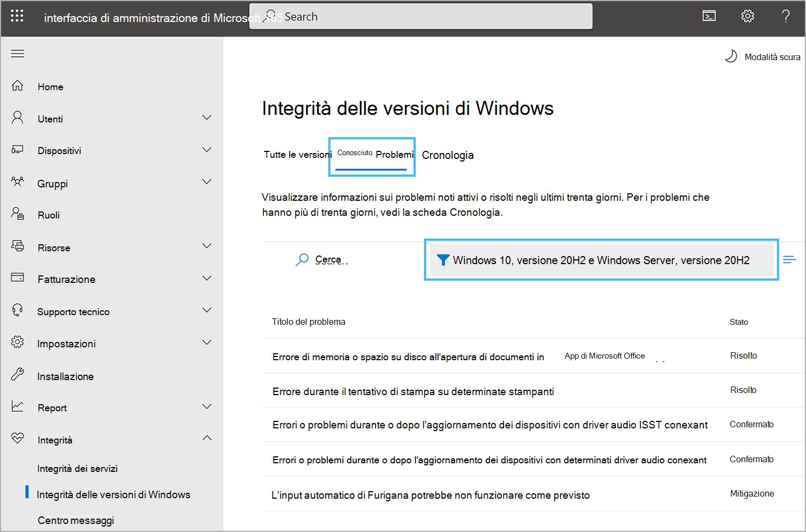The height and width of the screenshot is (532, 806).
Task: Sort by the Stato column header
Action: click(739, 322)
